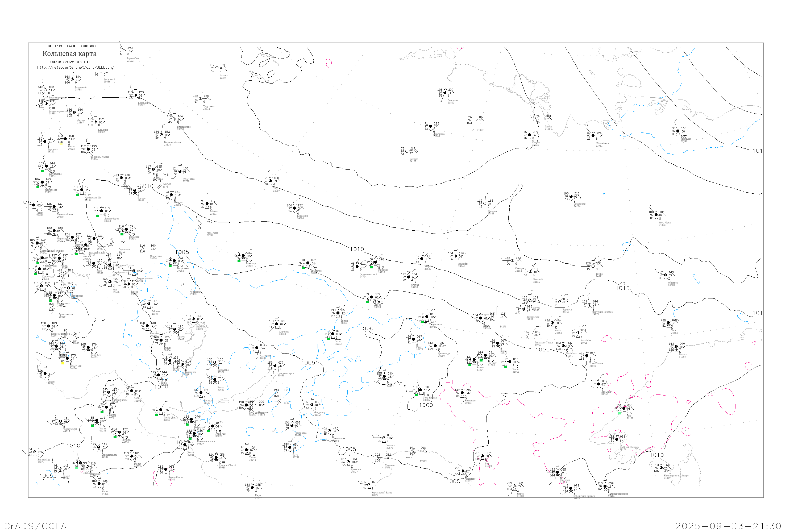Click the filled station circle at Усть-Юдома
This screenshot has width=798, height=532.
pos(587,356)
